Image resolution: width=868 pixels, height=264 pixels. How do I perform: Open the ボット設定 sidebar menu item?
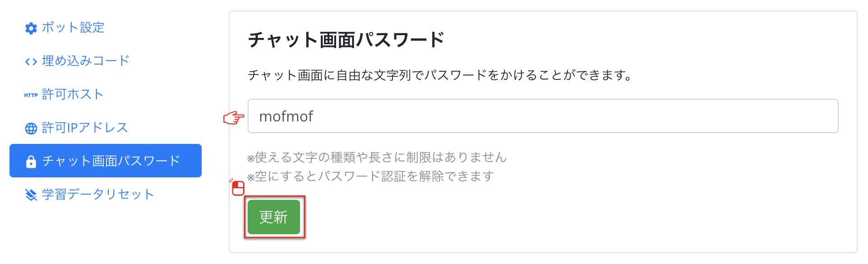pos(72,28)
